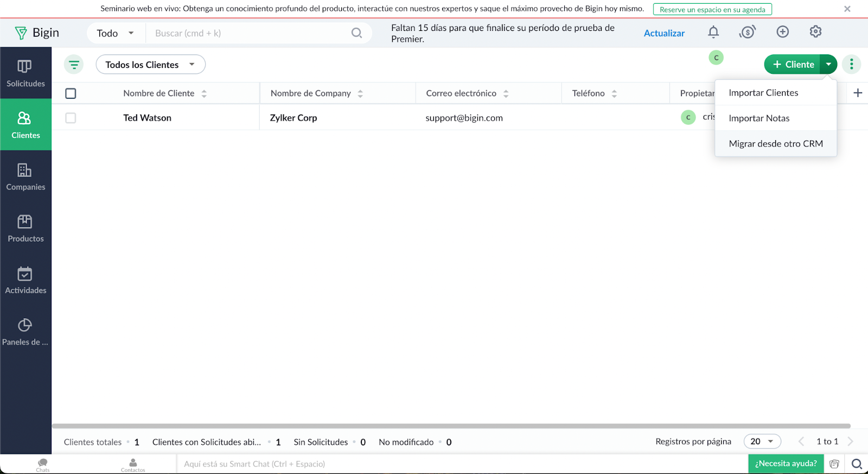868x474 pixels.
Task: Open the Clientes module in sidebar
Action: [x=25, y=125]
